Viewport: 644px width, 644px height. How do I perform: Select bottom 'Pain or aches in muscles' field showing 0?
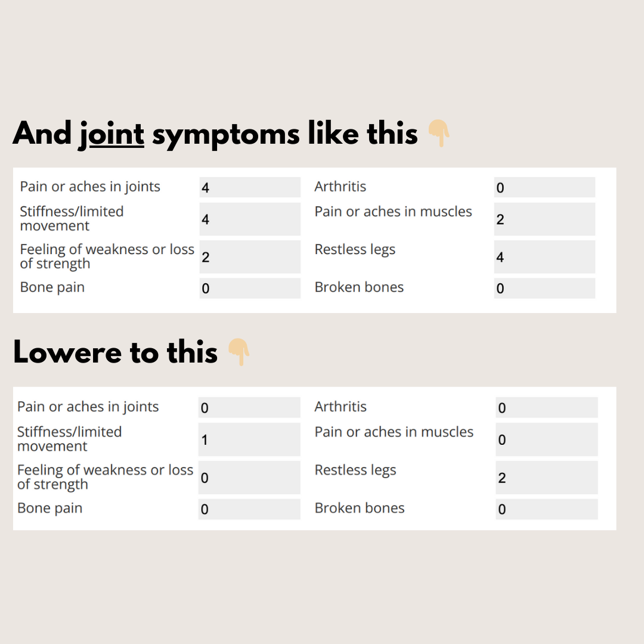point(546,439)
